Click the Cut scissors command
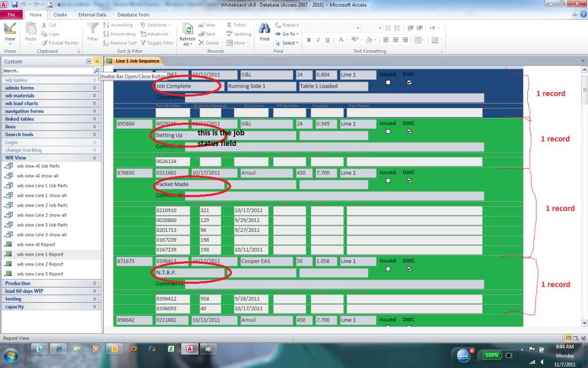588x368 pixels. coord(49,25)
